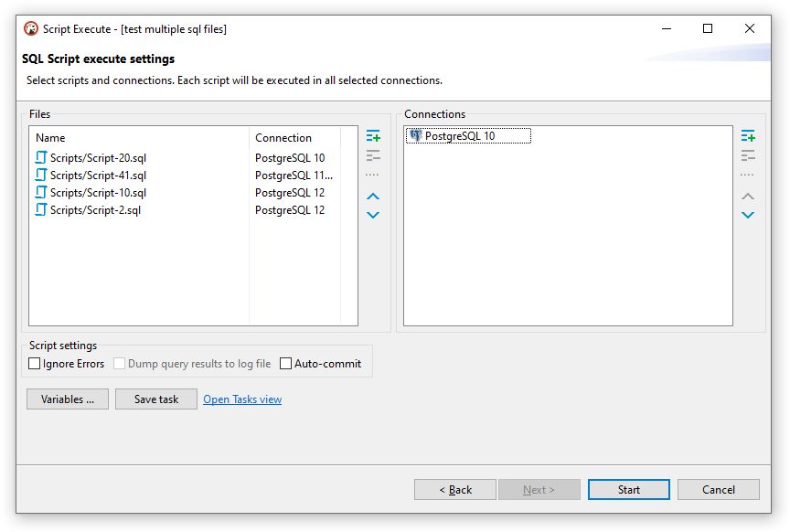Move the selected script up in order
Viewport: 790px width, 532px height.
click(x=372, y=196)
